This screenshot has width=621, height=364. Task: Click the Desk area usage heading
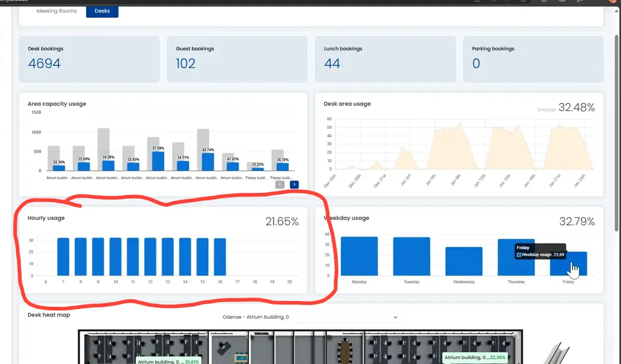pos(347,104)
